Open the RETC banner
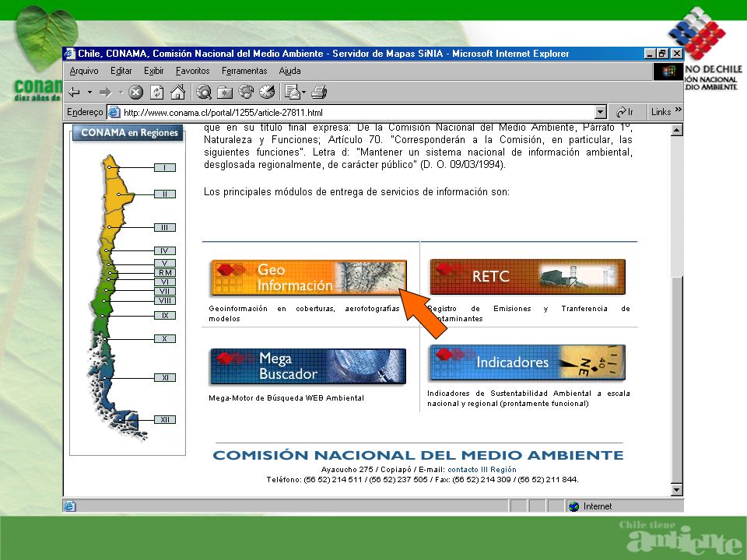 528,277
